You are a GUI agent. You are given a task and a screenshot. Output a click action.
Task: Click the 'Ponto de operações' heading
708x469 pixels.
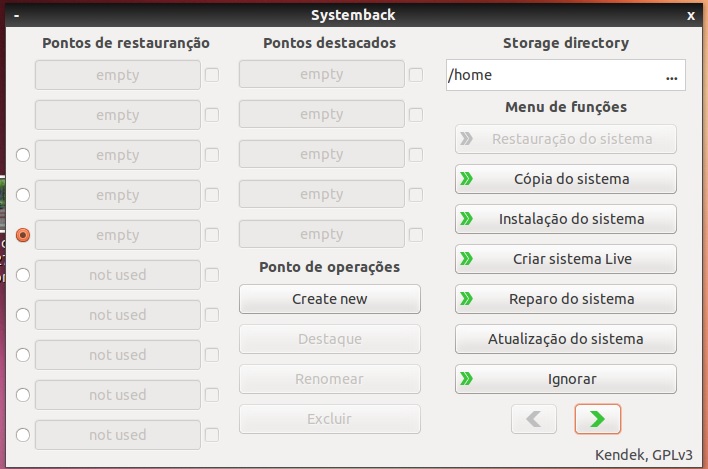coord(330,267)
